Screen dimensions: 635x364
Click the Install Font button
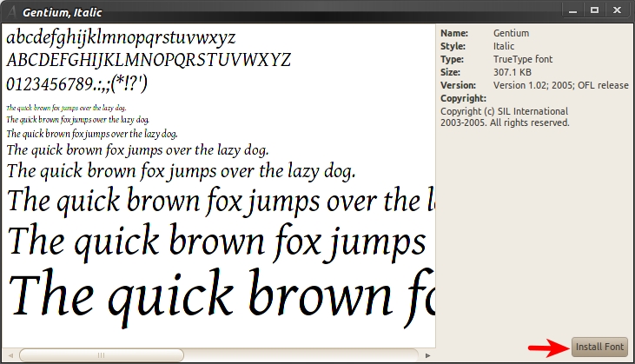click(x=599, y=347)
